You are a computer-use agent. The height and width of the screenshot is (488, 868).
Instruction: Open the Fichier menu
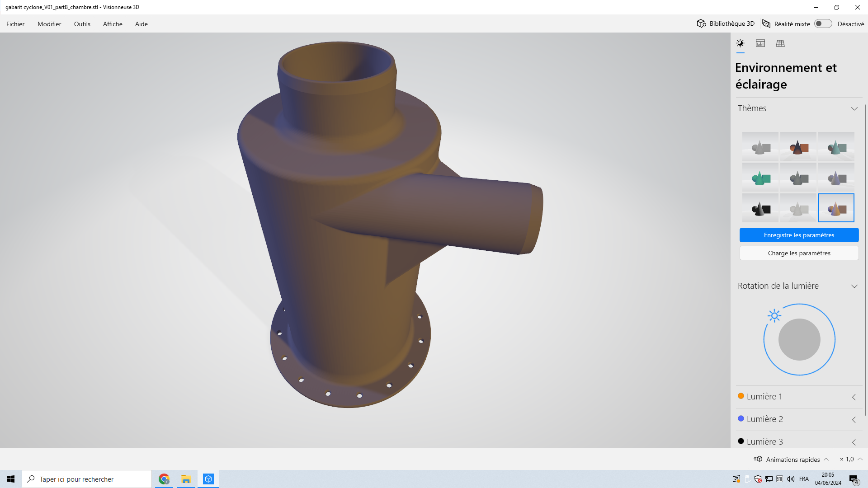pyautogui.click(x=15, y=24)
